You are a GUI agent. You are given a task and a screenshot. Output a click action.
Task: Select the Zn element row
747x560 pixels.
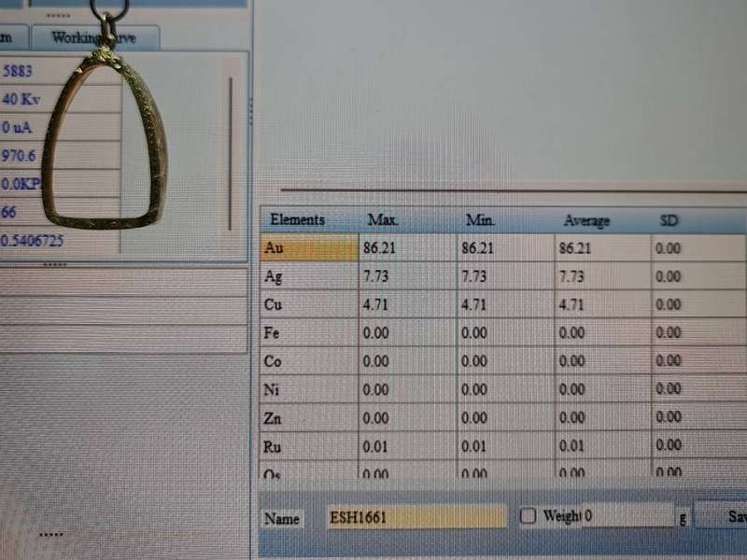tap(308, 417)
